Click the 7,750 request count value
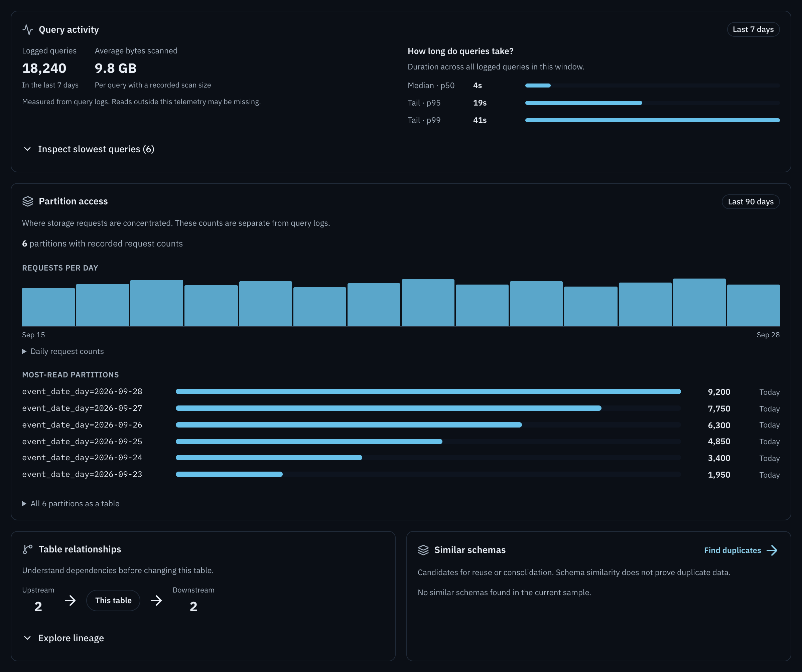Viewport: 802px width, 672px height. click(719, 409)
